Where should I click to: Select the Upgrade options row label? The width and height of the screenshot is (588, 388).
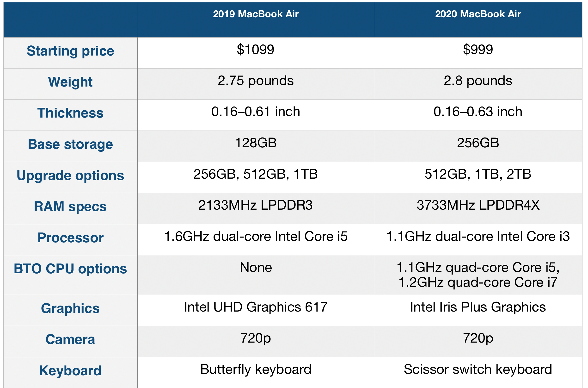[x=70, y=175]
